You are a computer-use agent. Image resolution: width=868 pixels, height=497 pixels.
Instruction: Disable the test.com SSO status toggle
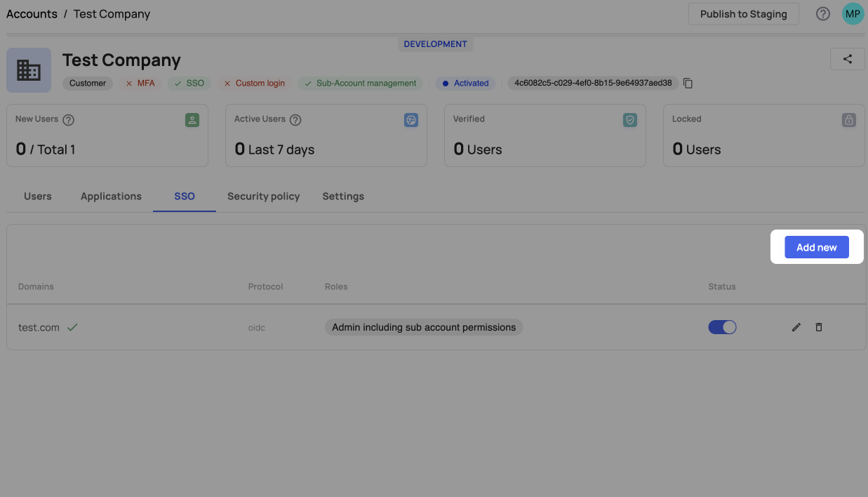coord(722,327)
